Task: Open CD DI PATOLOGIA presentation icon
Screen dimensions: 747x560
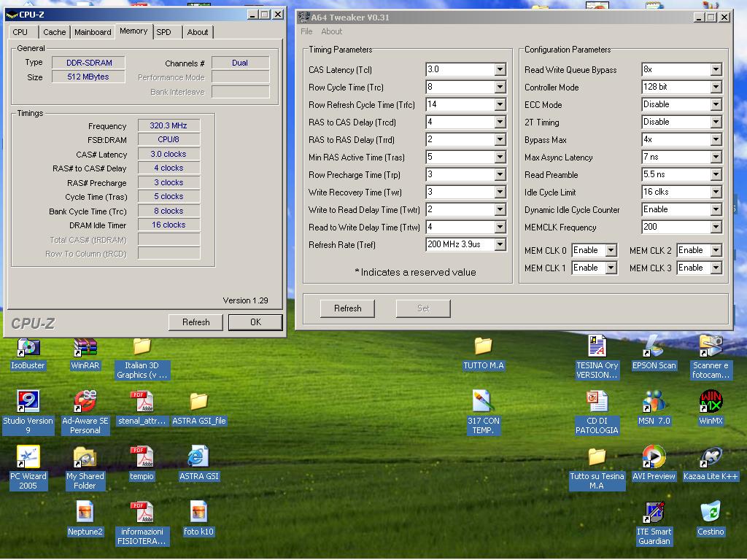Action: 597,413
